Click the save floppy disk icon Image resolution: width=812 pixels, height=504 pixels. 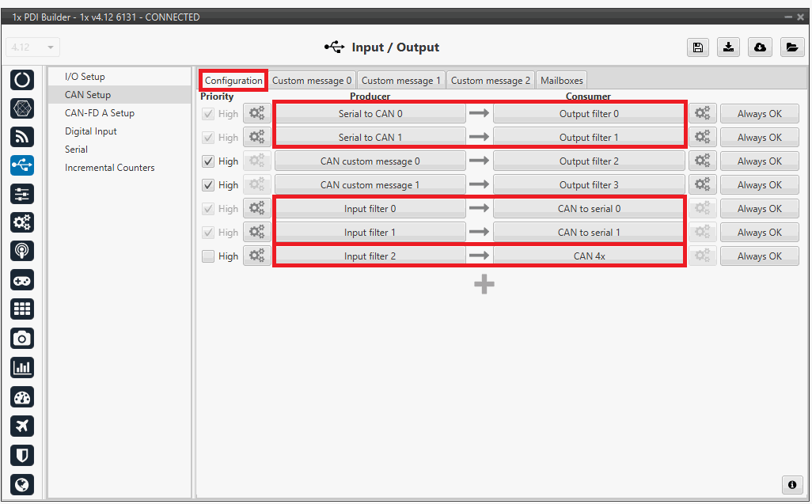[x=697, y=47]
